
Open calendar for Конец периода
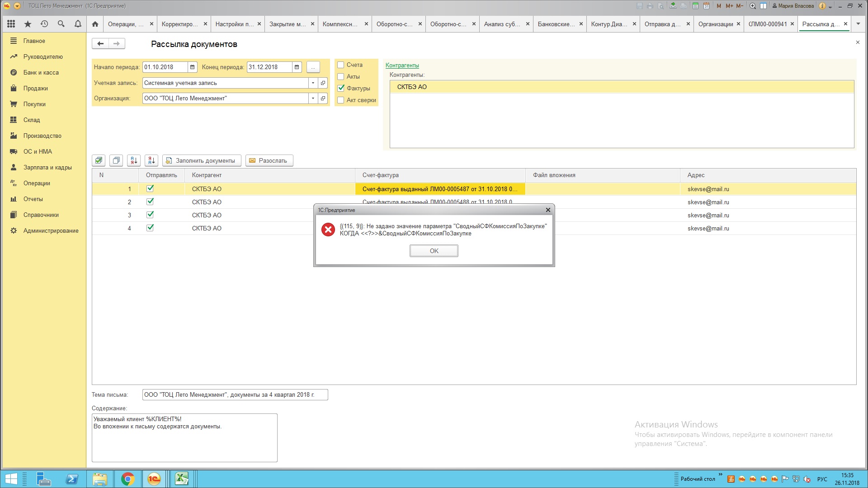(297, 67)
